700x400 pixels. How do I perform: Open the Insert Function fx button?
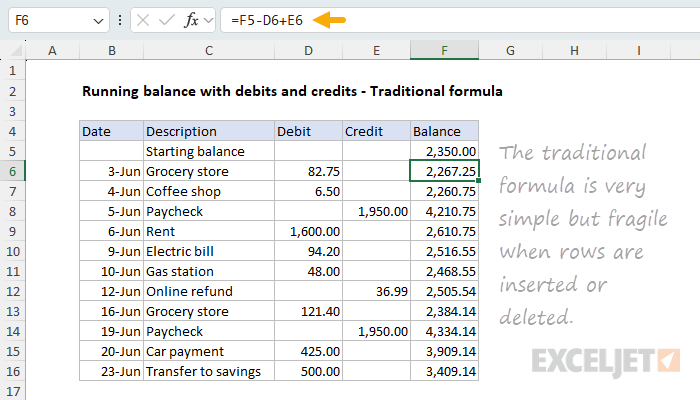pos(191,20)
